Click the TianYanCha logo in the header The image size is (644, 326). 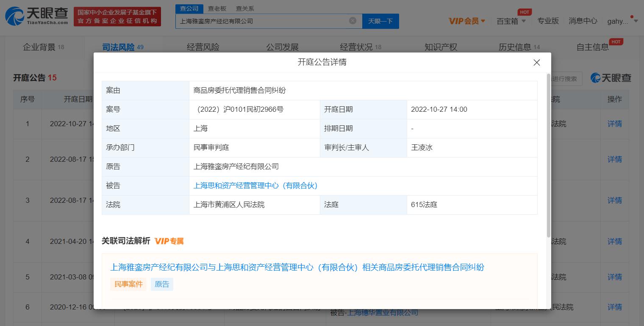tap(37, 16)
